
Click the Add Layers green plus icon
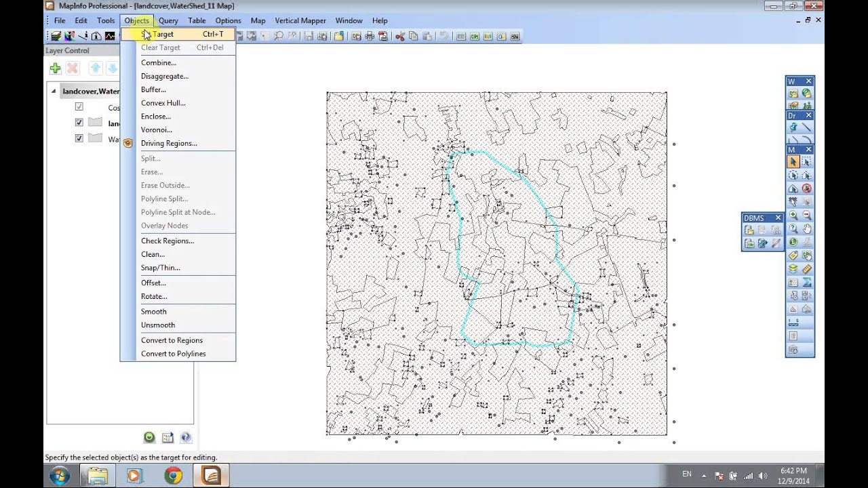[x=55, y=68]
